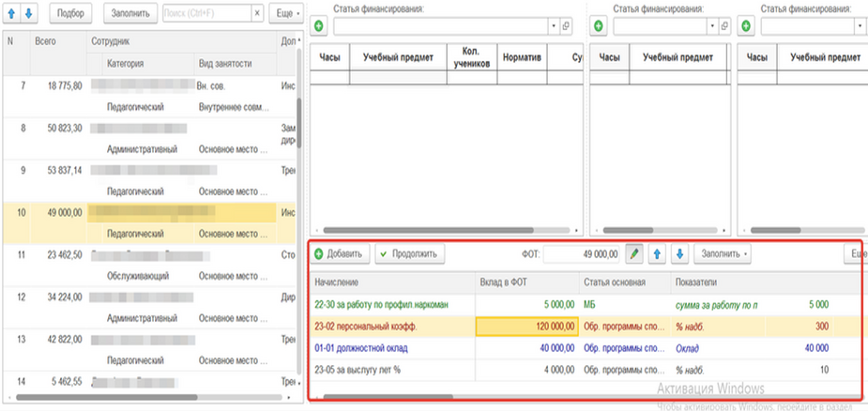The width and height of the screenshot is (868, 411).
Task: Click the blue up arrow in the accruals toolbar
Action: 659,253
